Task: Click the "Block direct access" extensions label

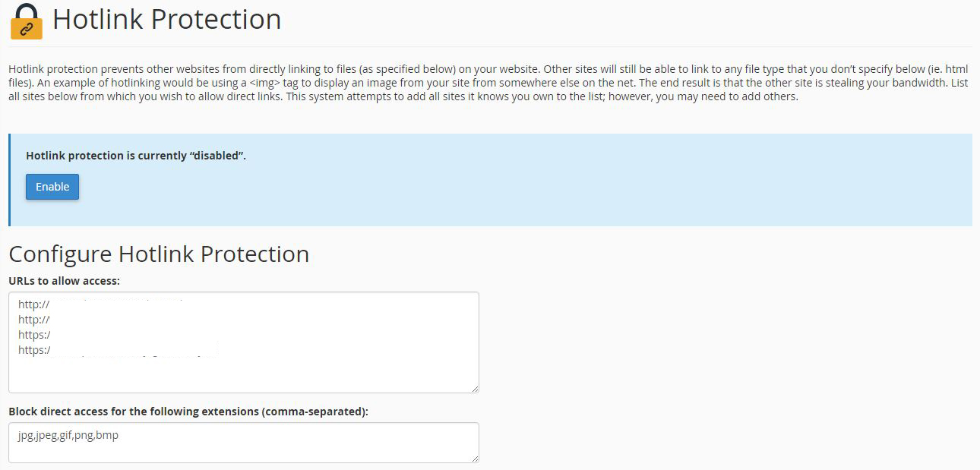Action: pyautogui.click(x=188, y=412)
